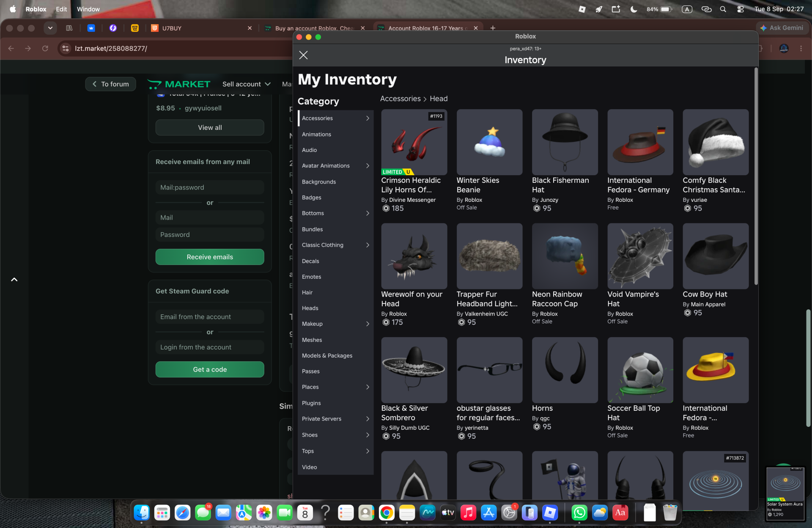Screen dimensions: 812x528
Task: Open Messages app in the dock
Action: tap(203, 513)
